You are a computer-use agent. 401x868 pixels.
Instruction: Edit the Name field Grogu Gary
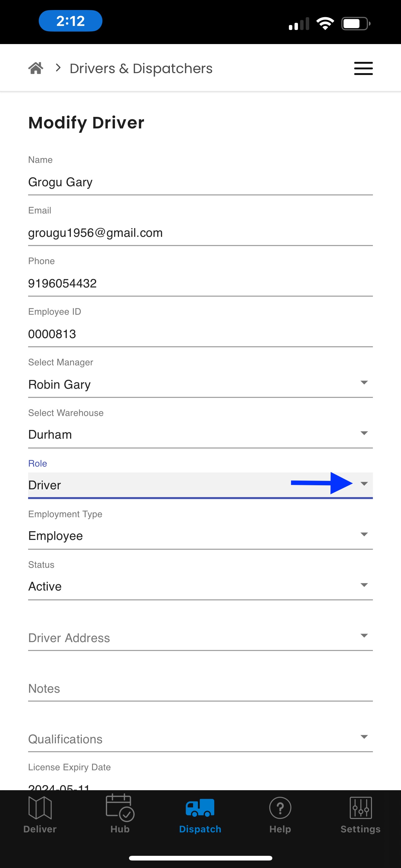[x=200, y=182]
